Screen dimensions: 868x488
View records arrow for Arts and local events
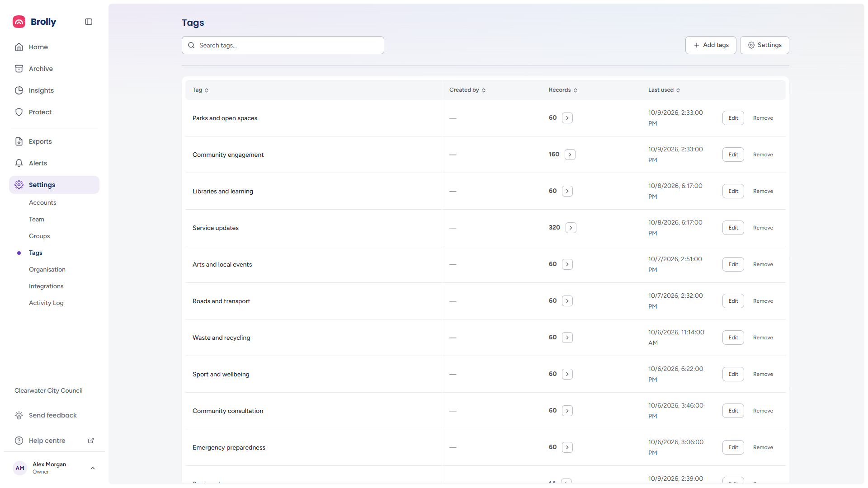click(567, 264)
